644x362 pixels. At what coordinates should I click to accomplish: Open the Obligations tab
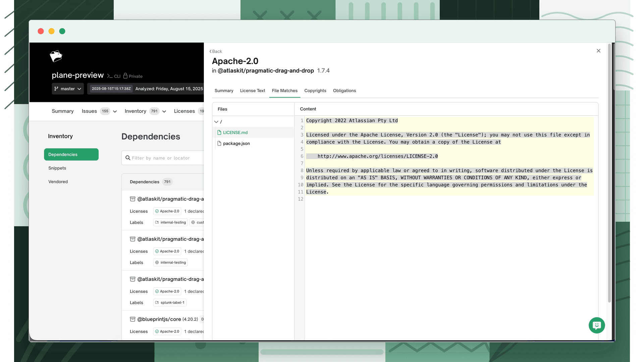344,90
